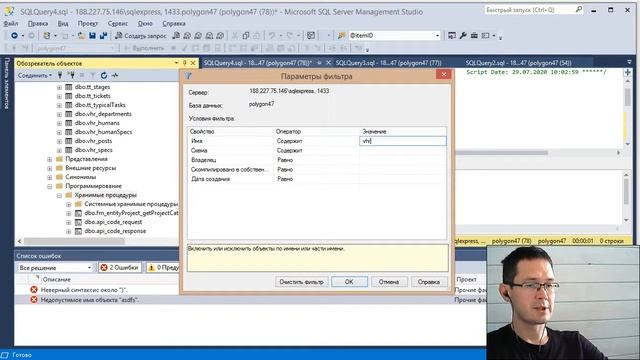The height and width of the screenshot is (360, 640).
Task: Open the registered servers monitor icon
Action: tap(452, 36)
